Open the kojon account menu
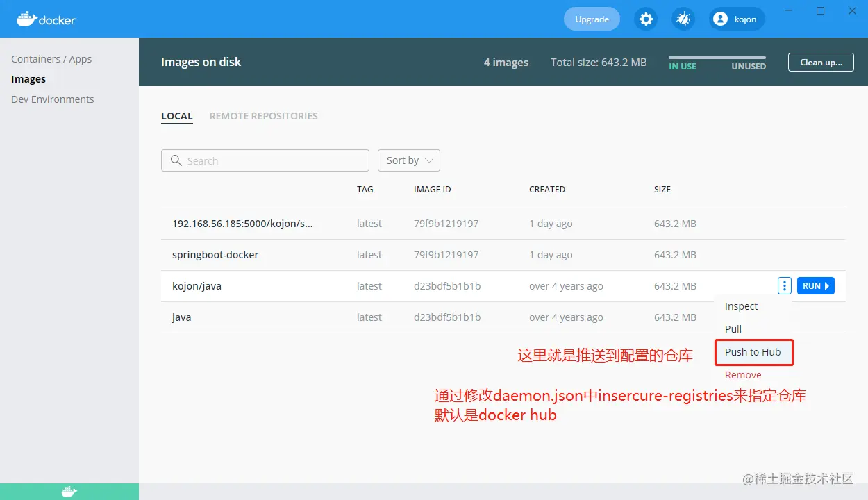 (737, 19)
